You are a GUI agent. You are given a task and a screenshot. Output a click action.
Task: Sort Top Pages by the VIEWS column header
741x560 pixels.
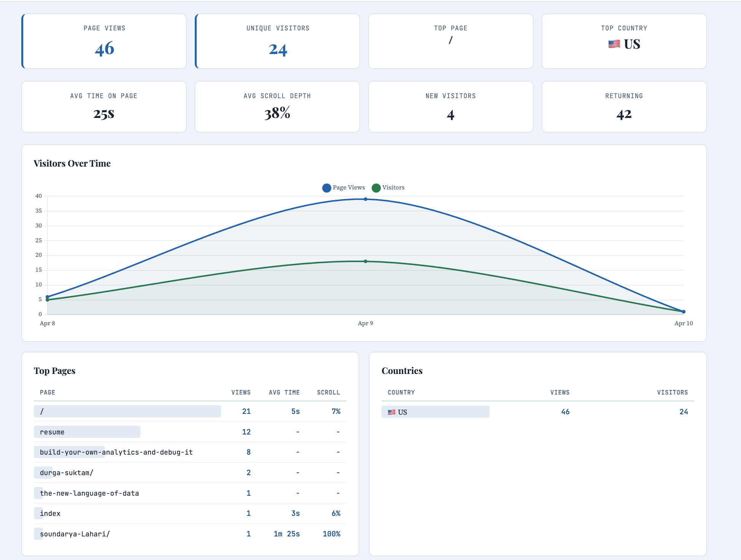241,392
